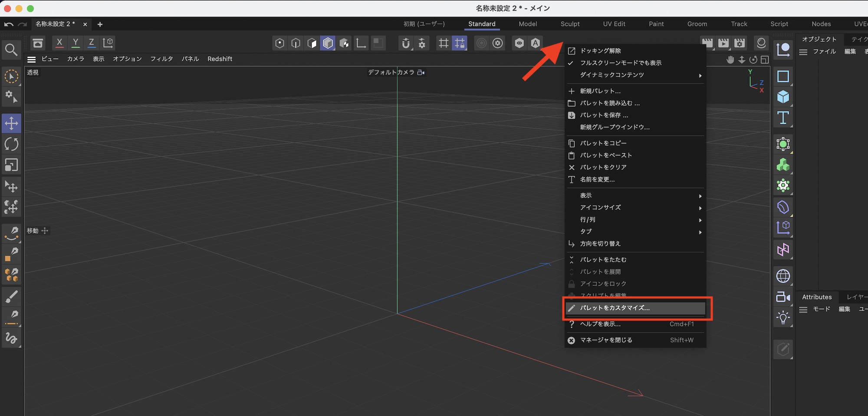Click the Text spline tool icon
The width and height of the screenshot is (868, 416).
coord(783,118)
